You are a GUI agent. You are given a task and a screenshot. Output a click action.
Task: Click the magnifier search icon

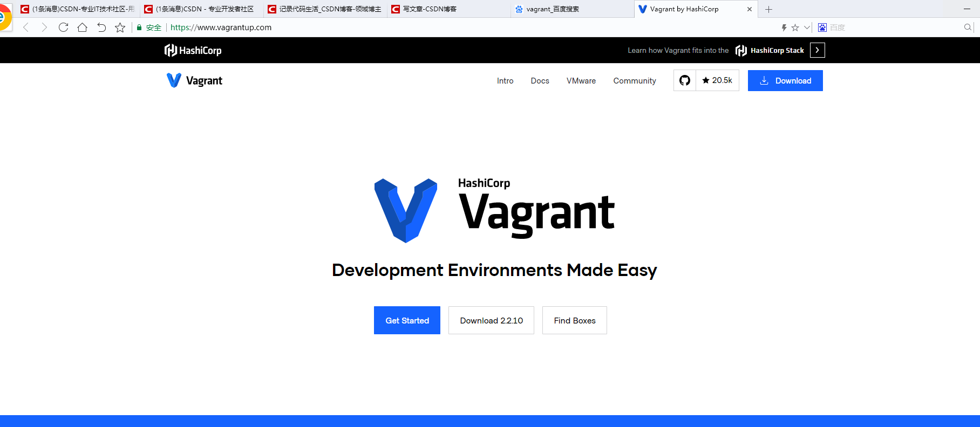point(968,27)
